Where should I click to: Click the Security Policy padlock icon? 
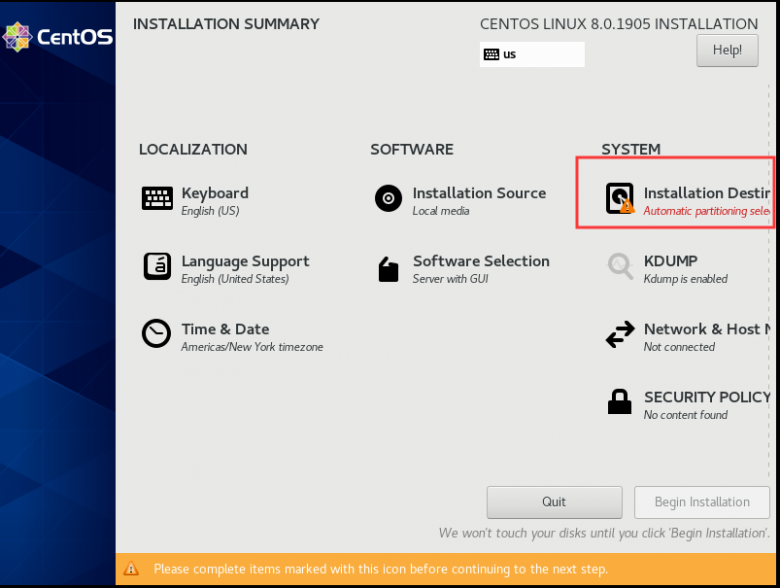coord(620,401)
